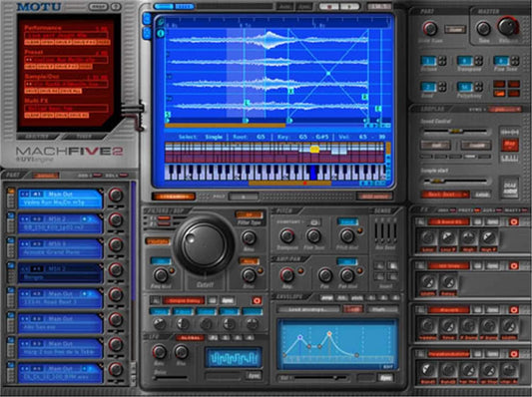
Task: Click the Pan knob in Amp/Pan section
Action: click(x=325, y=275)
